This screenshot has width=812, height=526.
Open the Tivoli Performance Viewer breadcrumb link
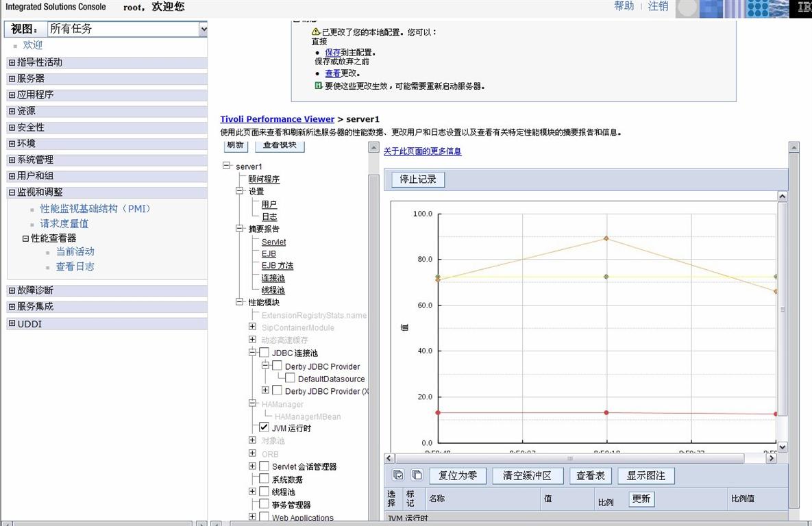[x=277, y=119]
